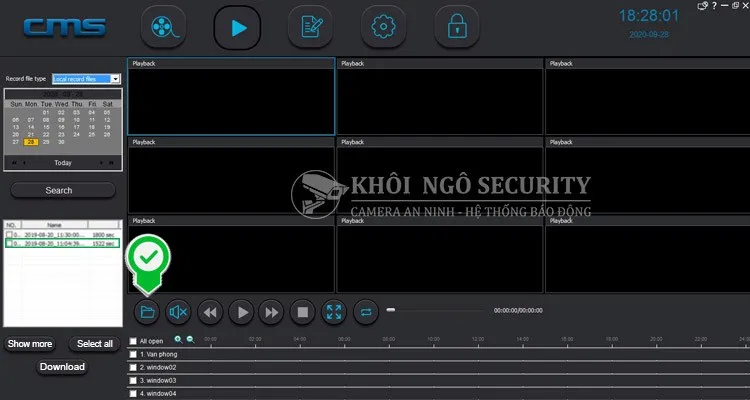Click the 3. window03 channel label
Viewport: 750px width, 400px height.
[158, 380]
